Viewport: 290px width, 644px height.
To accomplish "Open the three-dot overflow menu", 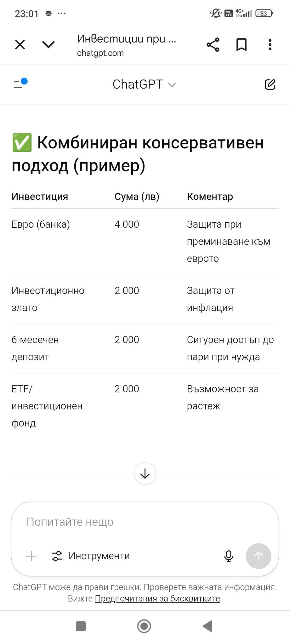I will point(270,45).
